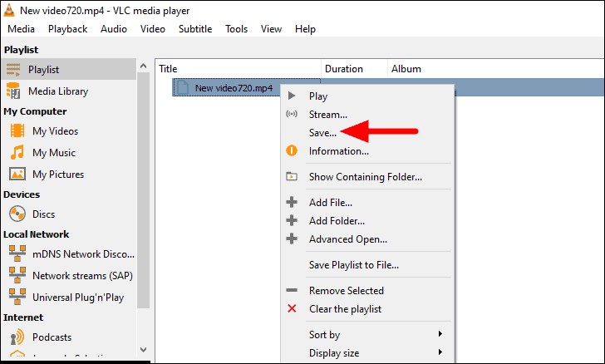Select My Pictures label in sidebar
Screen dimensions: 605x364
(58, 175)
